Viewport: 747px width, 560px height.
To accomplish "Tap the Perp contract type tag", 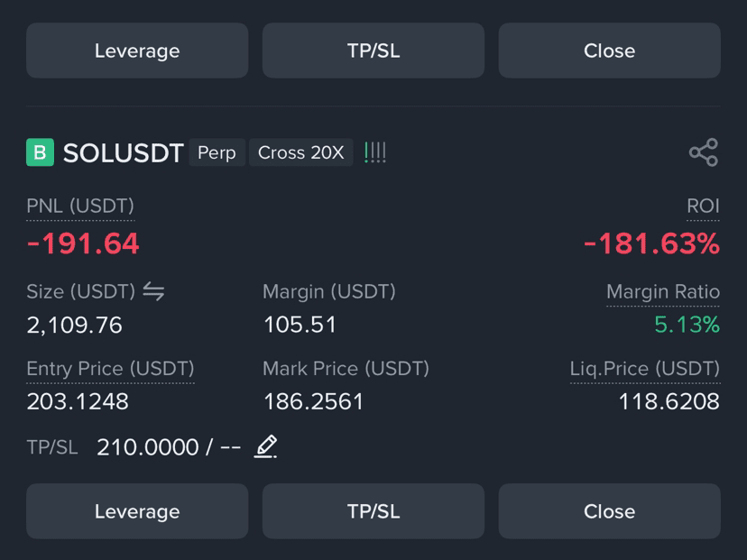I will 217,152.
